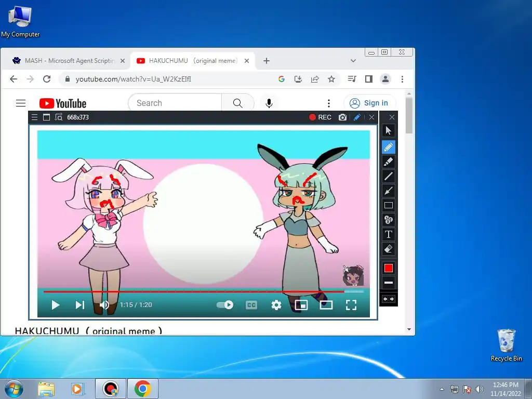The height and width of the screenshot is (399, 532).
Task: Click the channel avatar watermark in video
Action: tap(353, 275)
